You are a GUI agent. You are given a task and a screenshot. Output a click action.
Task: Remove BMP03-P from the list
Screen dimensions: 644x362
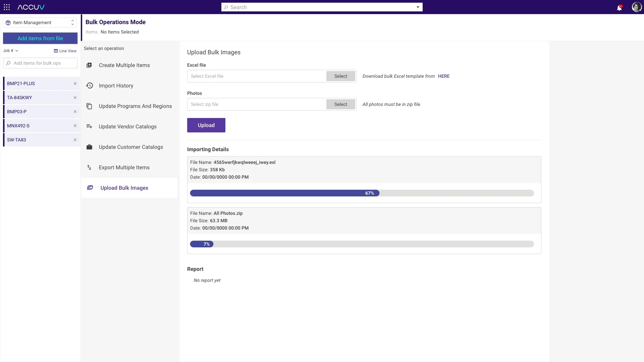pos(75,112)
